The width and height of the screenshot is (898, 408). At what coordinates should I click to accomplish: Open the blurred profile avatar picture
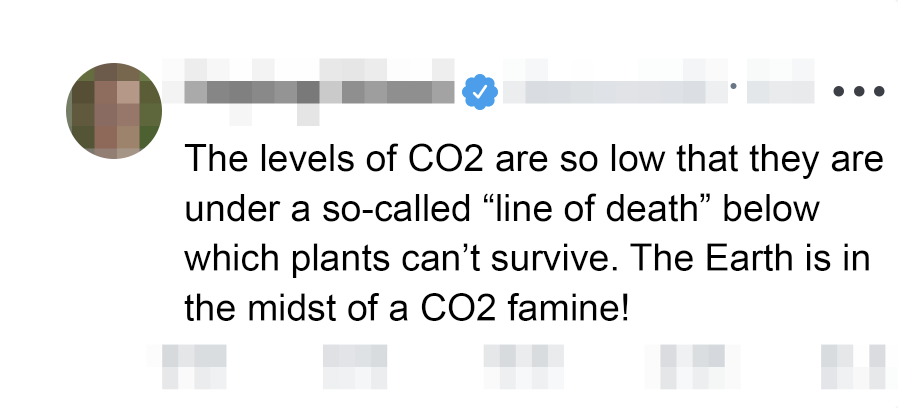115,109
